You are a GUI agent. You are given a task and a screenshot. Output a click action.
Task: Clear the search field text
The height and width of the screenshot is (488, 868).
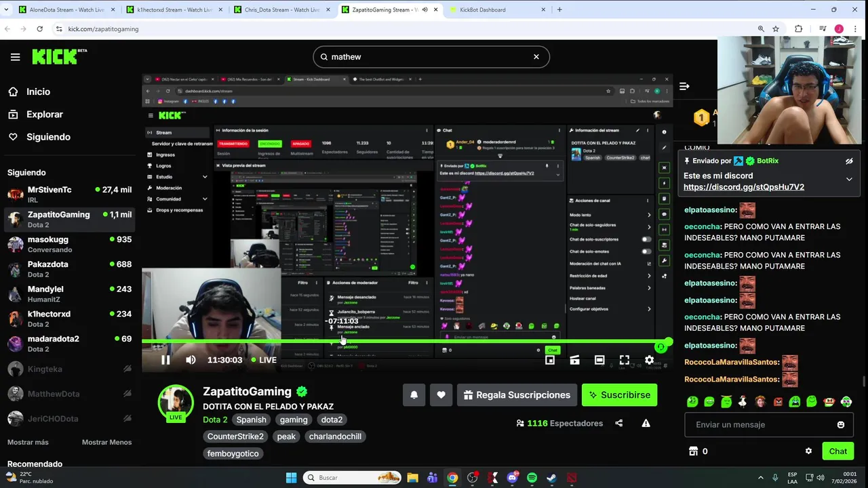[x=536, y=57]
